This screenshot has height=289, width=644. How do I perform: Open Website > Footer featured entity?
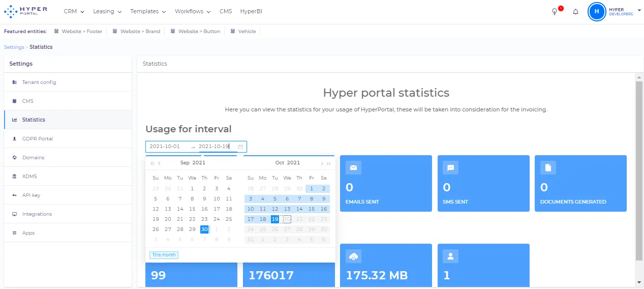tap(78, 32)
